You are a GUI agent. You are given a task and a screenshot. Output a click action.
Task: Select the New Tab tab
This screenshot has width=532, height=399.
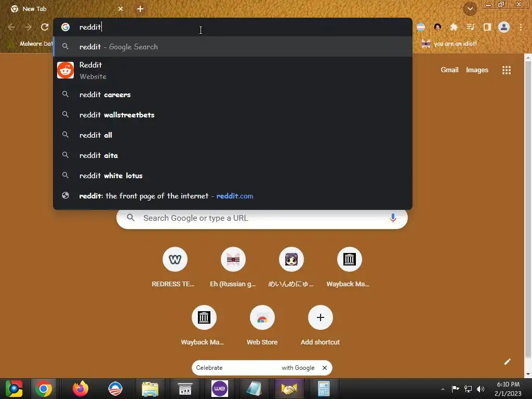point(66,9)
